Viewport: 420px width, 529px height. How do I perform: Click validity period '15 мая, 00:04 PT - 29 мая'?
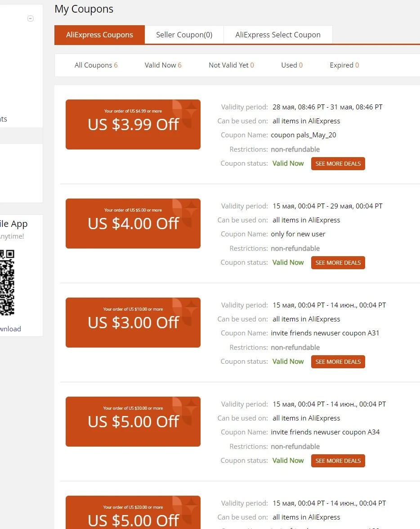pyautogui.click(x=328, y=206)
